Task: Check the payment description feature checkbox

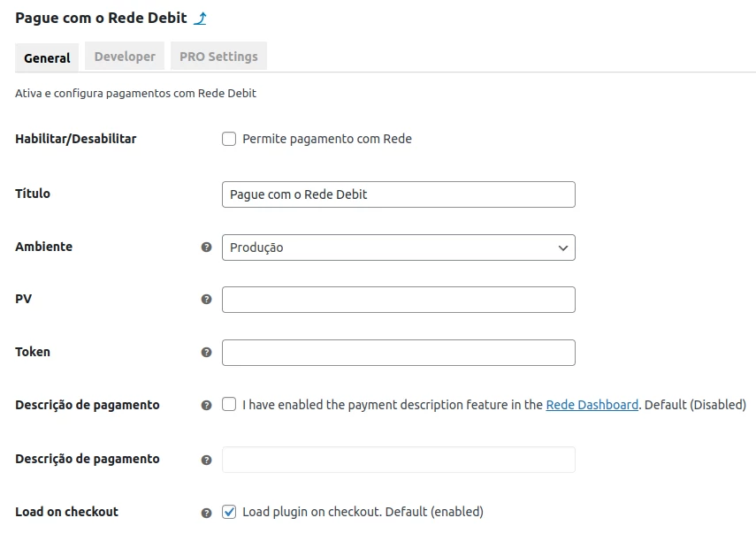Action: click(x=229, y=405)
